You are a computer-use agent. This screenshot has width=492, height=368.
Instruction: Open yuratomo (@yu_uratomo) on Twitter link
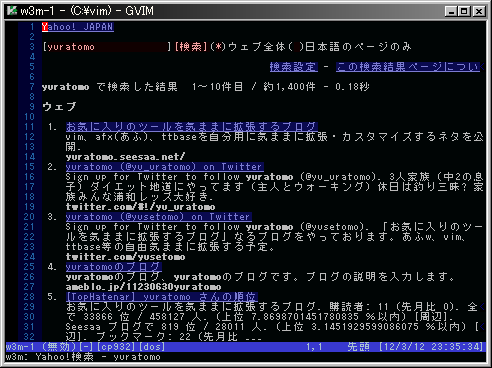pos(165,167)
